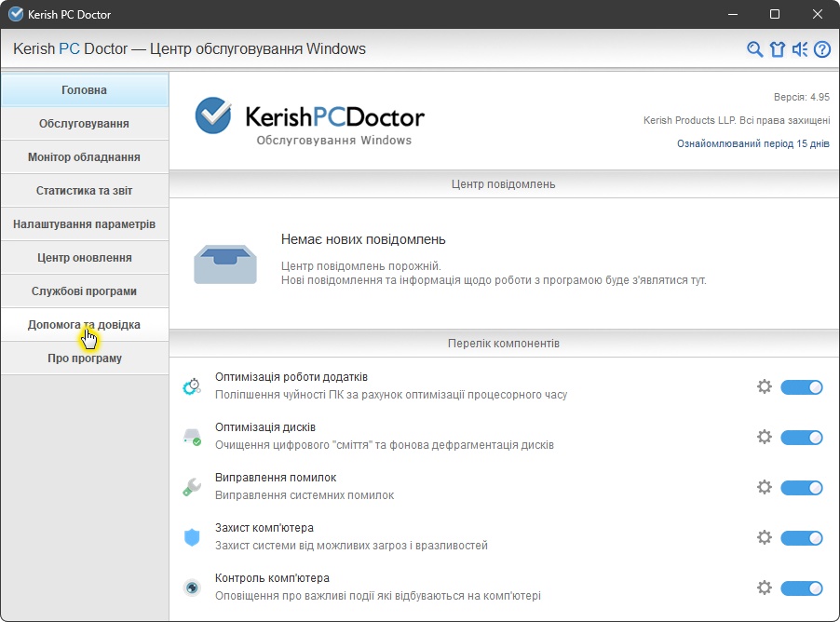Screen dimensions: 840x622
Task: Open the Обслуговування sidebar section
Action: pyautogui.click(x=84, y=124)
